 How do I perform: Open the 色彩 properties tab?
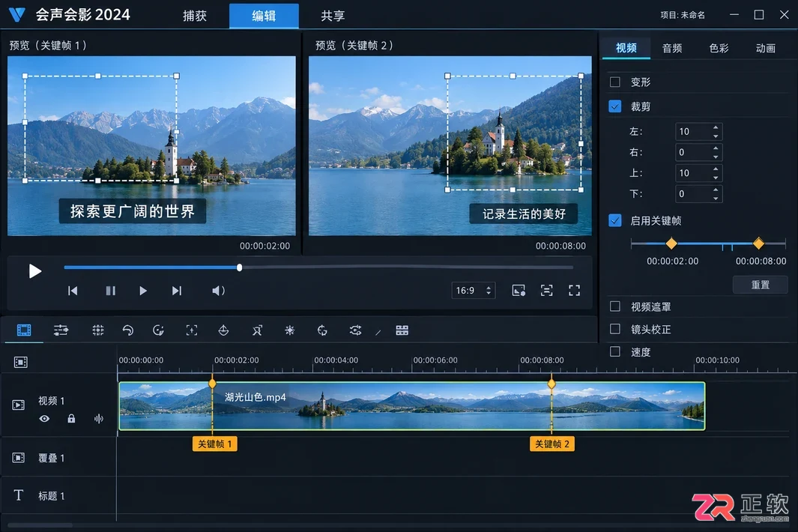pos(719,49)
